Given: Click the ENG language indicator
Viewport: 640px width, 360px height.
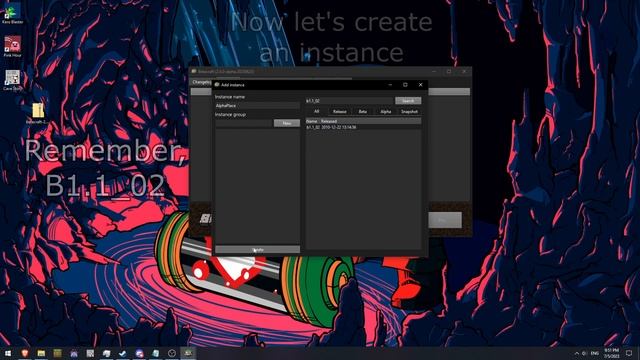Looking at the screenshot, I should [x=595, y=353].
